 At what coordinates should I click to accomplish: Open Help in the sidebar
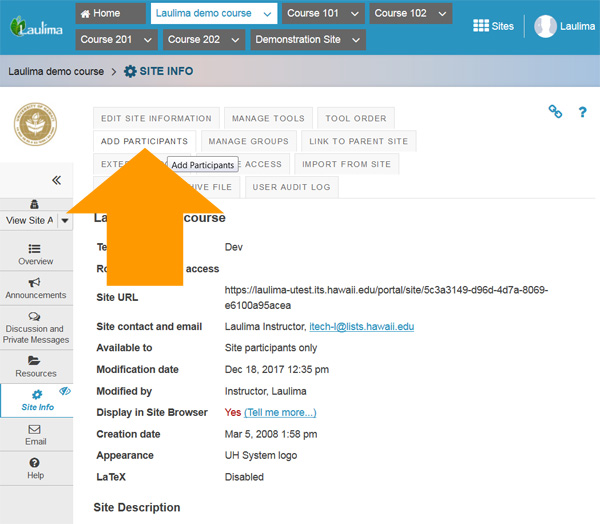click(x=36, y=468)
